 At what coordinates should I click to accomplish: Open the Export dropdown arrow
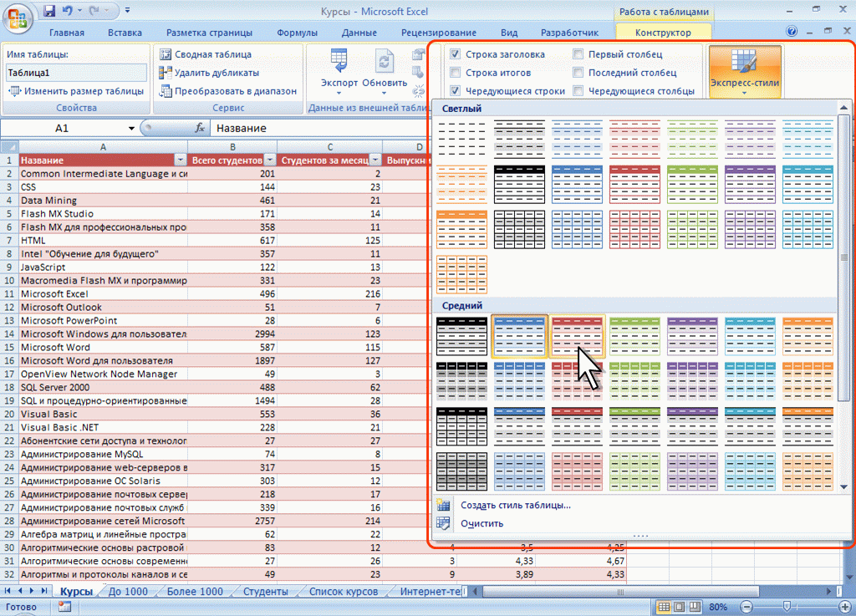pyautogui.click(x=339, y=93)
